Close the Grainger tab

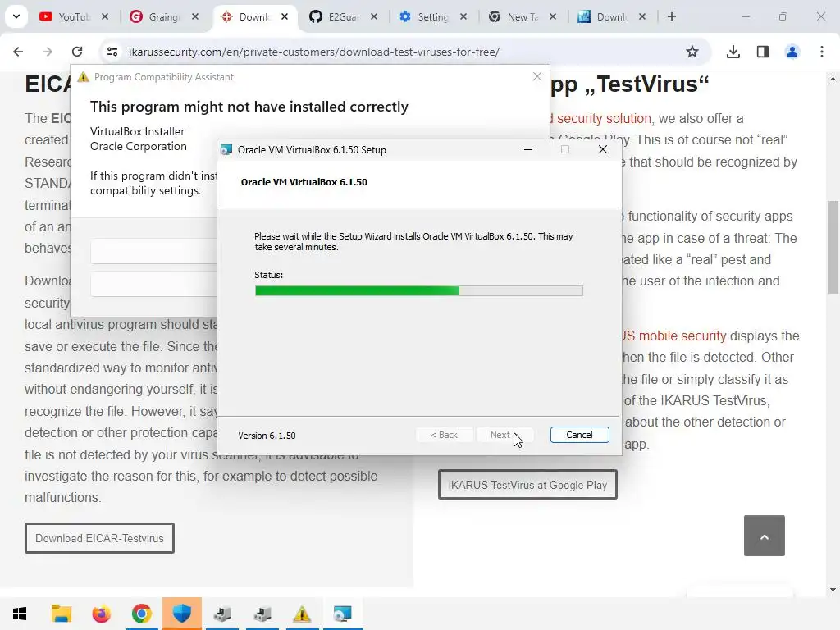click(195, 16)
